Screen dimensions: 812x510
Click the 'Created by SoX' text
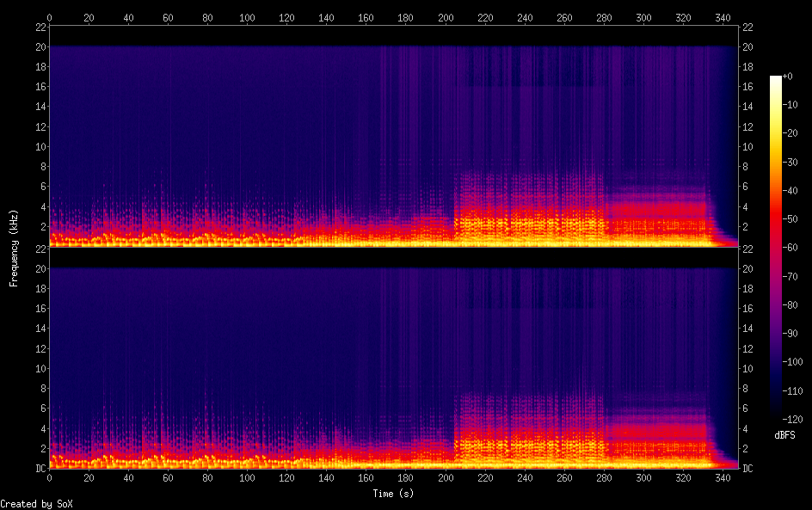[30, 504]
